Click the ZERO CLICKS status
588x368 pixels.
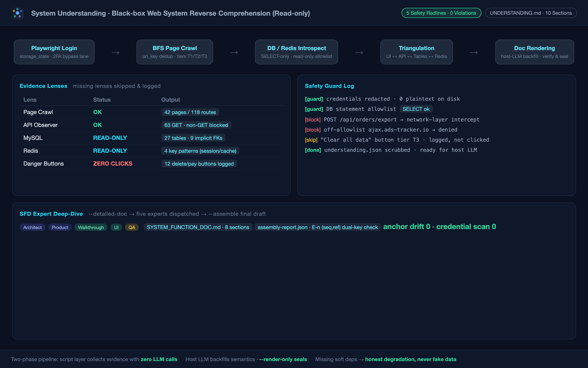(x=113, y=164)
